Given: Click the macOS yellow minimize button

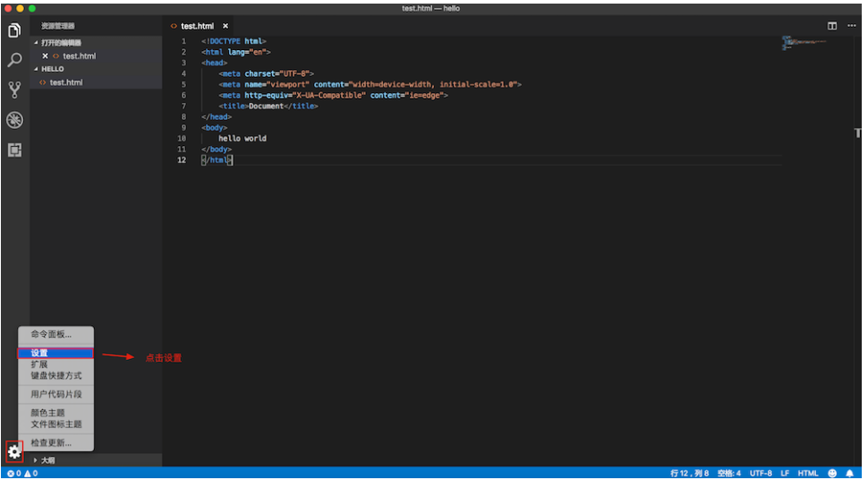Looking at the screenshot, I should click(20, 8).
